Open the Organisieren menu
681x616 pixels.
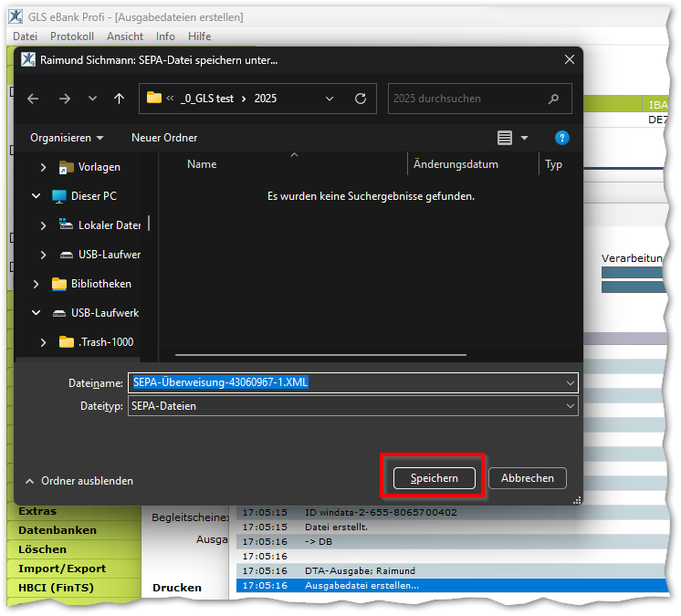(67, 138)
